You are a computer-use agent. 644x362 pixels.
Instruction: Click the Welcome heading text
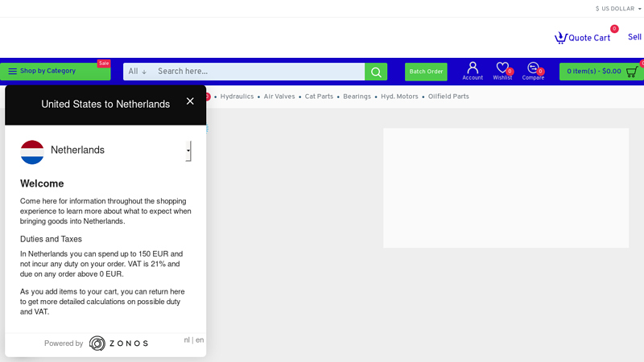tap(42, 183)
